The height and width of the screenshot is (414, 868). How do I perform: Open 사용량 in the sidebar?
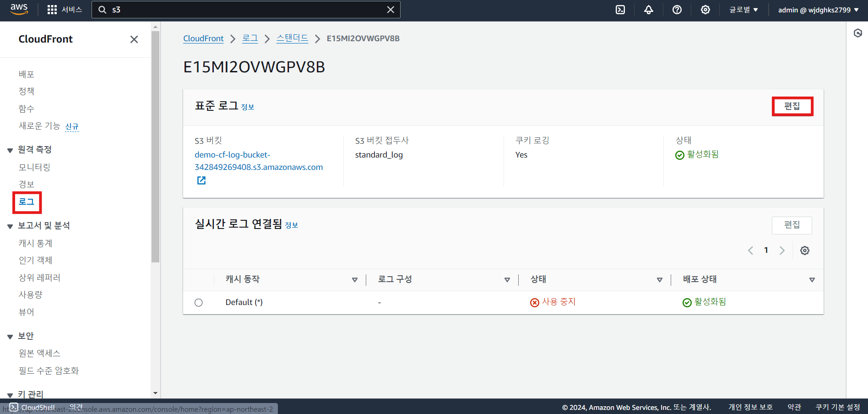(31, 294)
